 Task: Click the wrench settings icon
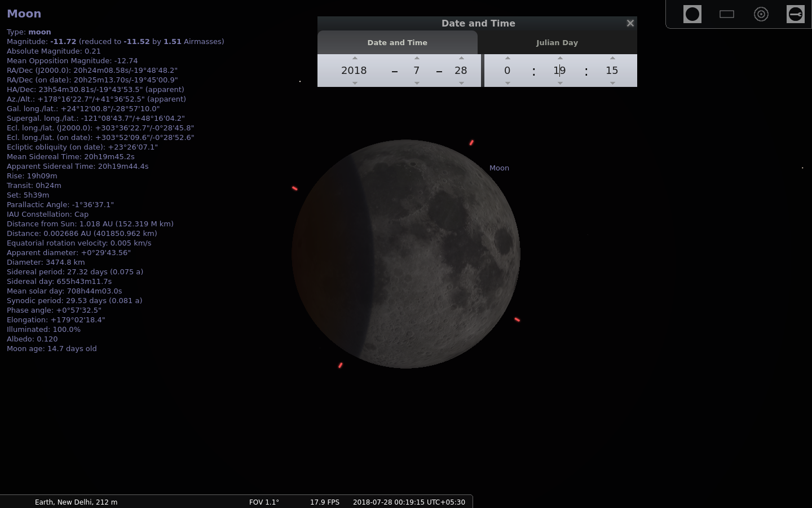coord(796,14)
